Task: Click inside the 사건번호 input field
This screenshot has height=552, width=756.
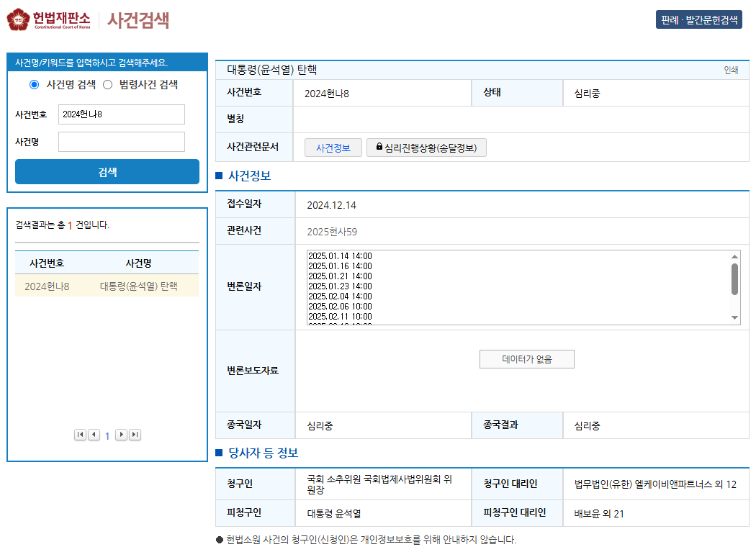Action: coord(121,114)
